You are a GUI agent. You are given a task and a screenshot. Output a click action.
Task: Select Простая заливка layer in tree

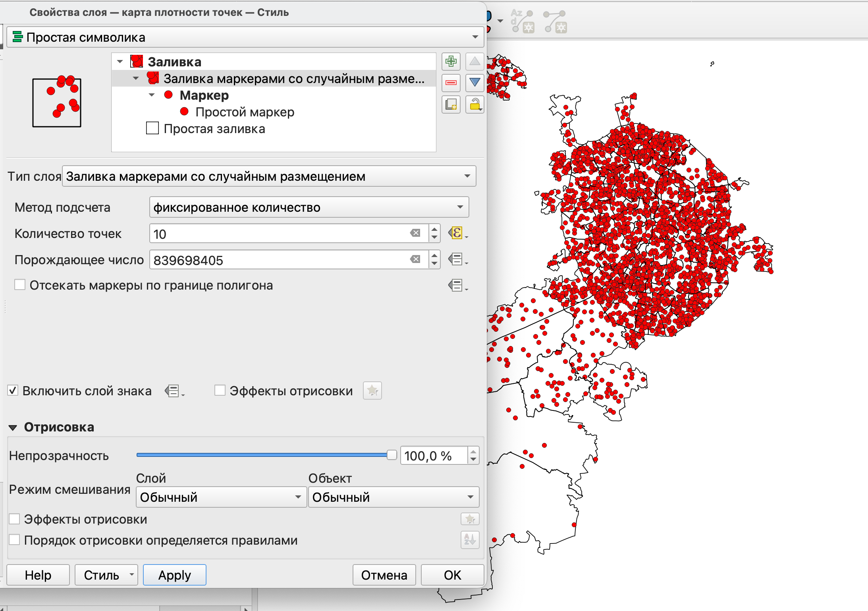214,129
